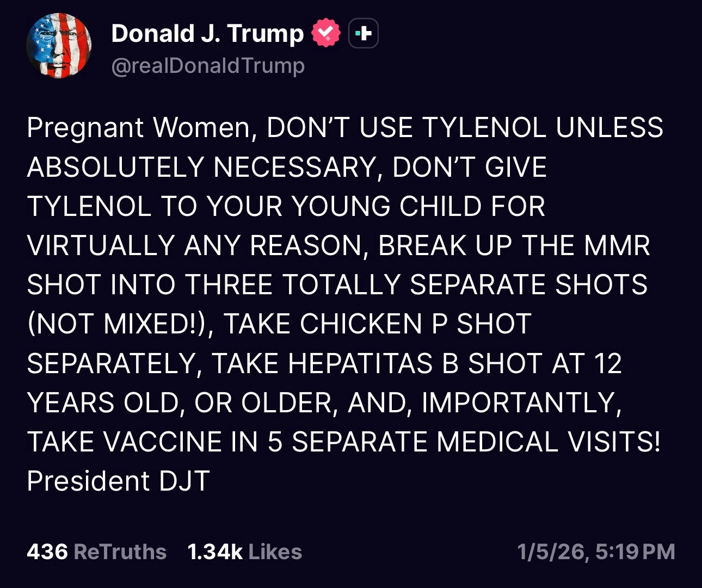Click the red verified checkmark badge

pos(325,33)
